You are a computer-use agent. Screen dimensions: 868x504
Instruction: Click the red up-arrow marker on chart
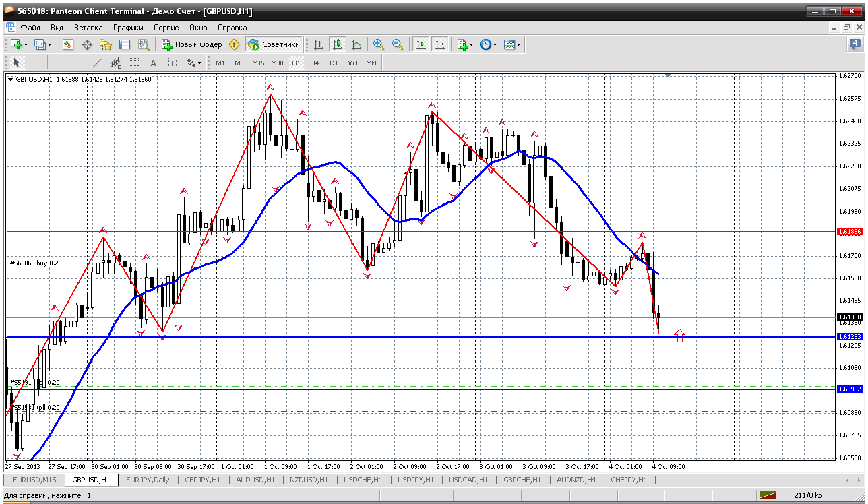click(679, 336)
